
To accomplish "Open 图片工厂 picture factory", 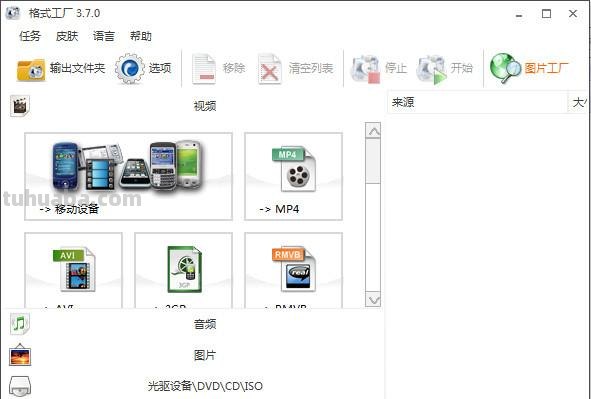I will point(529,68).
